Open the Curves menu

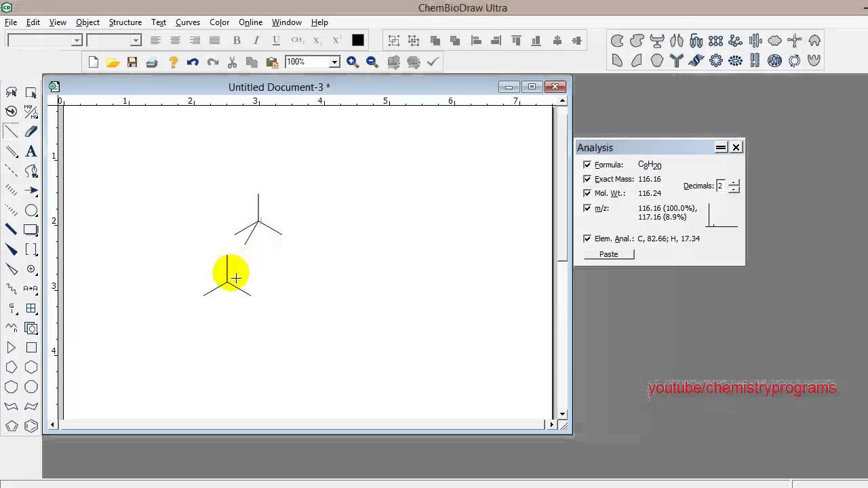tap(188, 22)
